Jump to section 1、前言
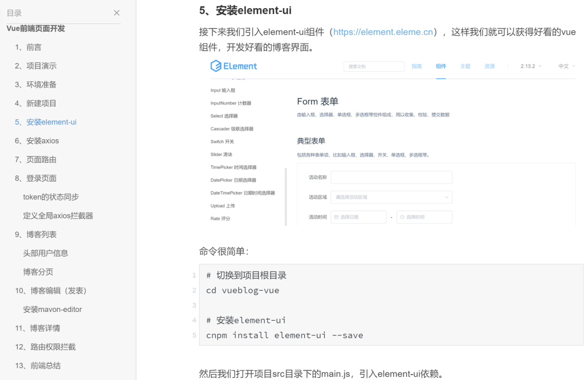 pyautogui.click(x=28, y=47)
